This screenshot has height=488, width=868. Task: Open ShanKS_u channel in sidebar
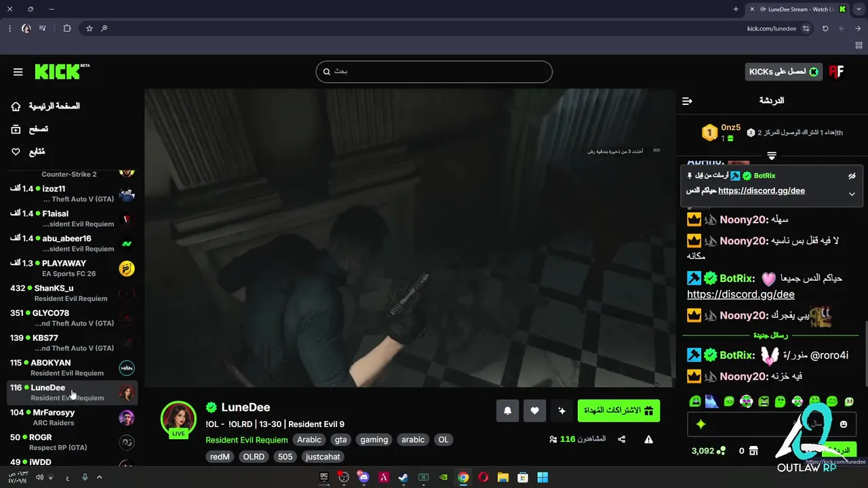click(x=72, y=293)
